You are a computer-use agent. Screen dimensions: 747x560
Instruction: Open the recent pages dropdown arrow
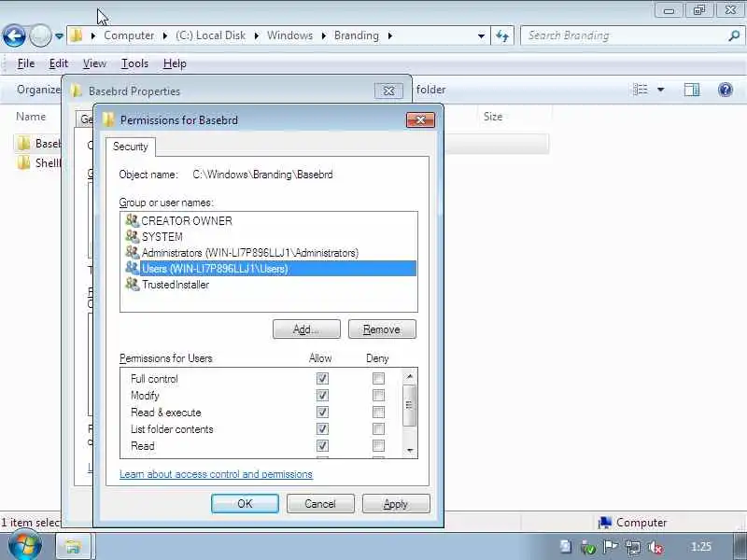(x=59, y=35)
